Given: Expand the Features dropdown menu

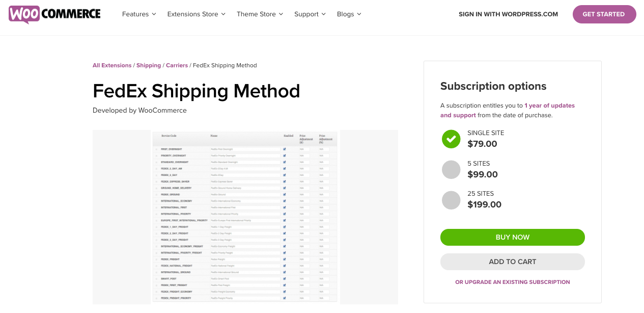Looking at the screenshot, I should (x=139, y=14).
